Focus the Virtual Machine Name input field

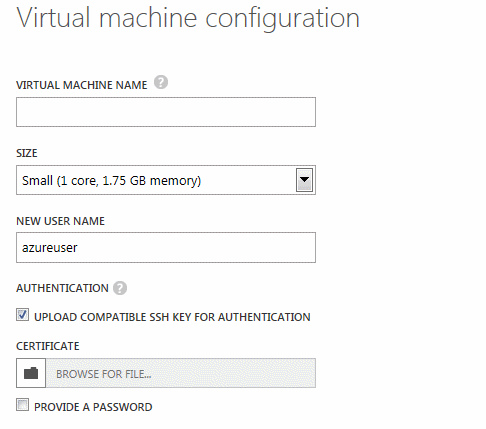tap(166, 112)
